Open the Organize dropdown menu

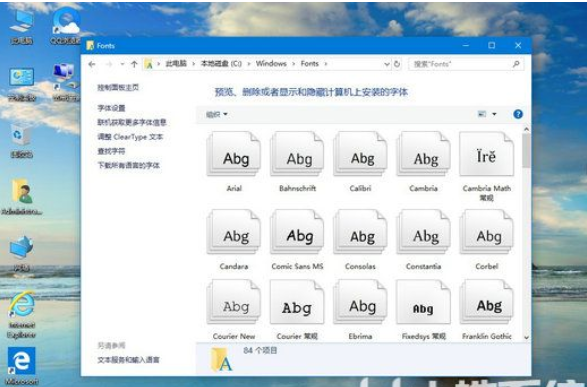pos(217,115)
